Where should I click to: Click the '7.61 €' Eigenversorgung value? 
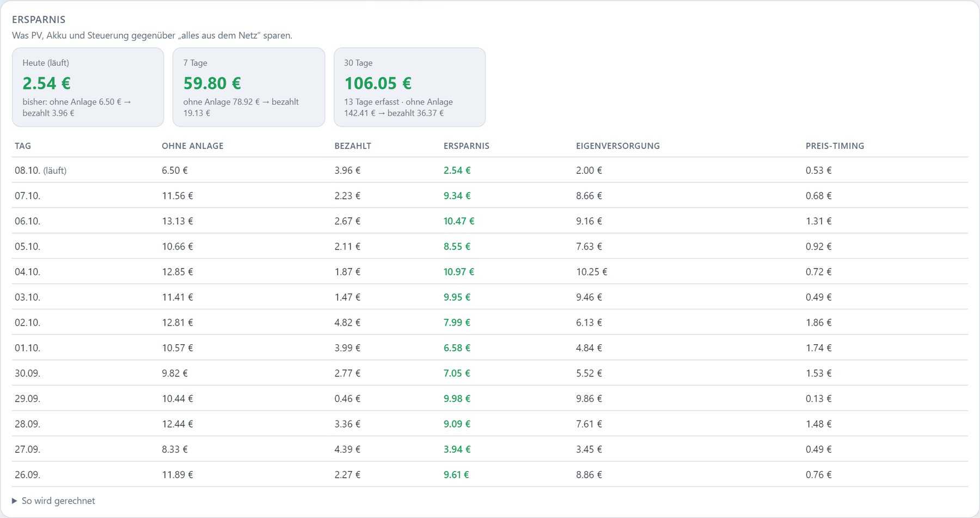tap(589, 424)
